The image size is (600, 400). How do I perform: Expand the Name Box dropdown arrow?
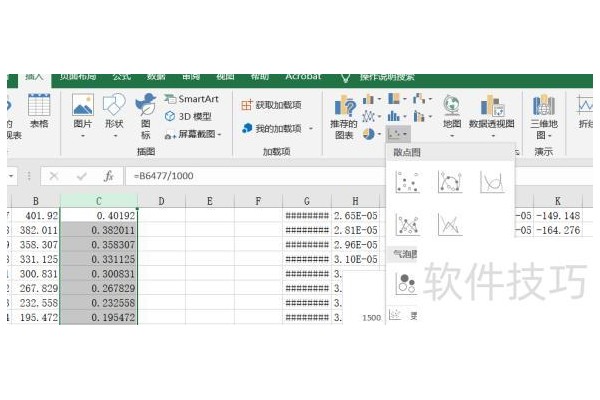pos(11,176)
